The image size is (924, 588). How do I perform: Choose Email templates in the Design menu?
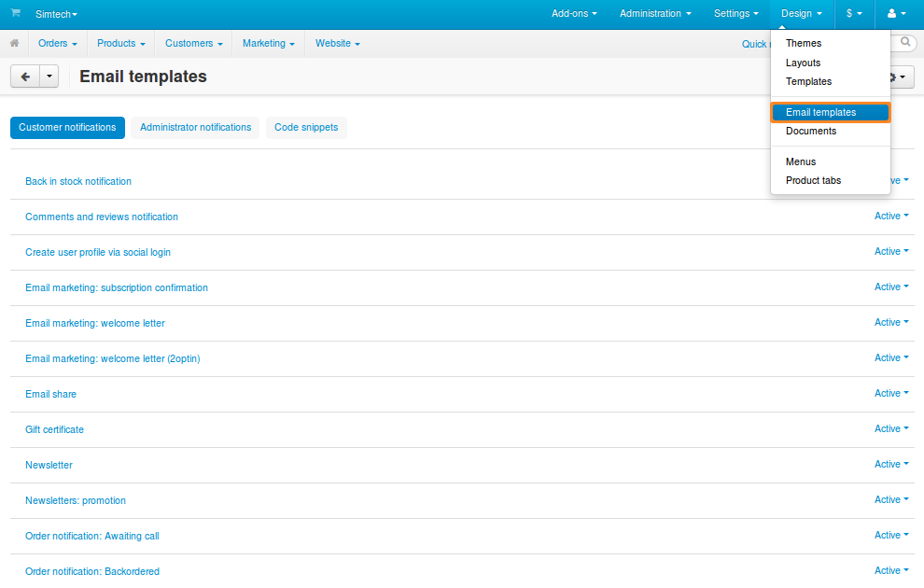pyautogui.click(x=831, y=112)
